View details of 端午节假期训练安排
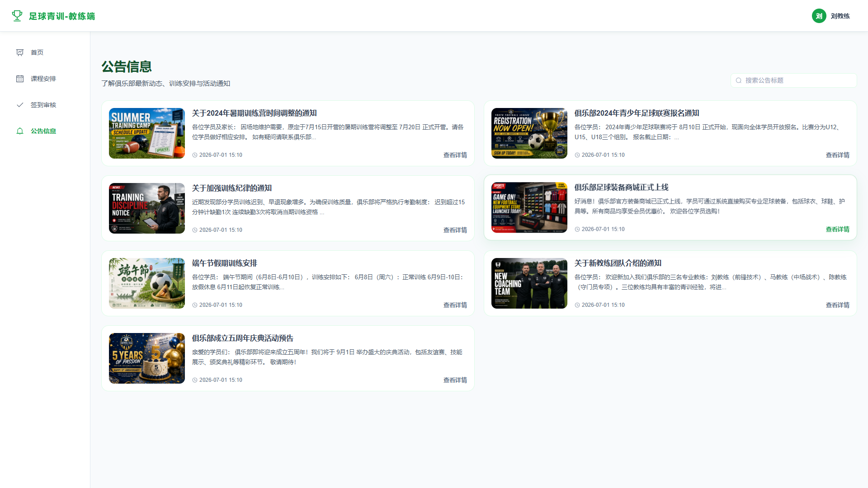 point(455,305)
